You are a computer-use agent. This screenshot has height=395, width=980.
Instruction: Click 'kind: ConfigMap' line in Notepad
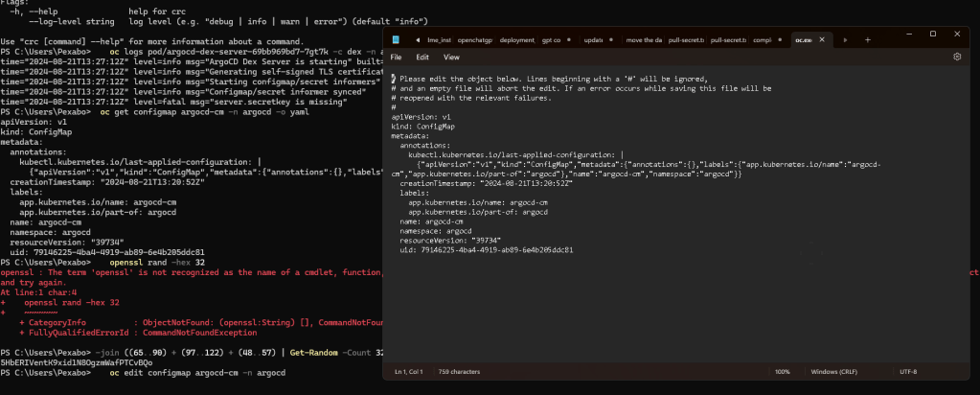pos(422,127)
